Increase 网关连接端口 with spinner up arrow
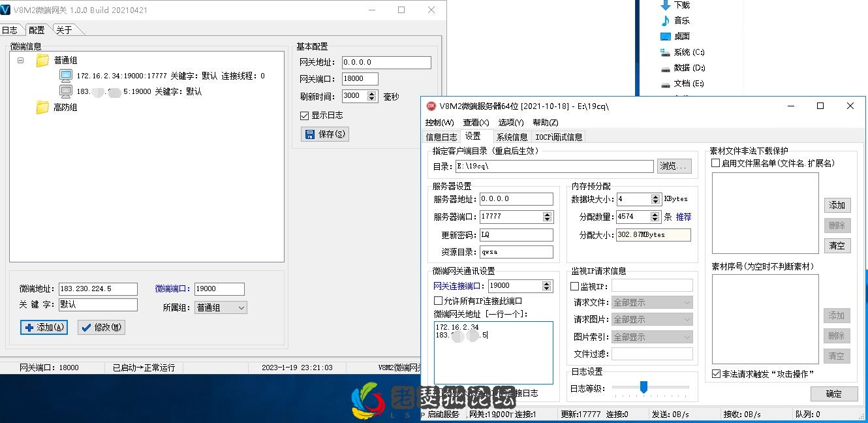The height and width of the screenshot is (423, 868). pyautogui.click(x=547, y=283)
